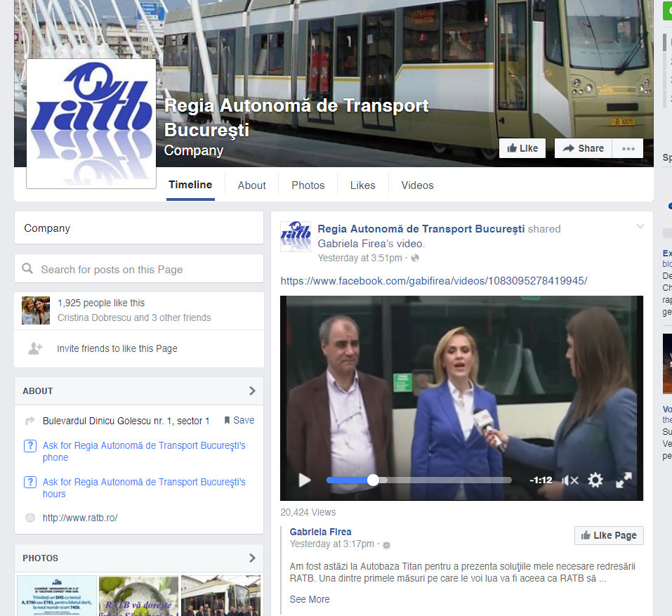This screenshot has width=672, height=616.
Task: Click the PHOTOS section heading
Action: [40, 558]
